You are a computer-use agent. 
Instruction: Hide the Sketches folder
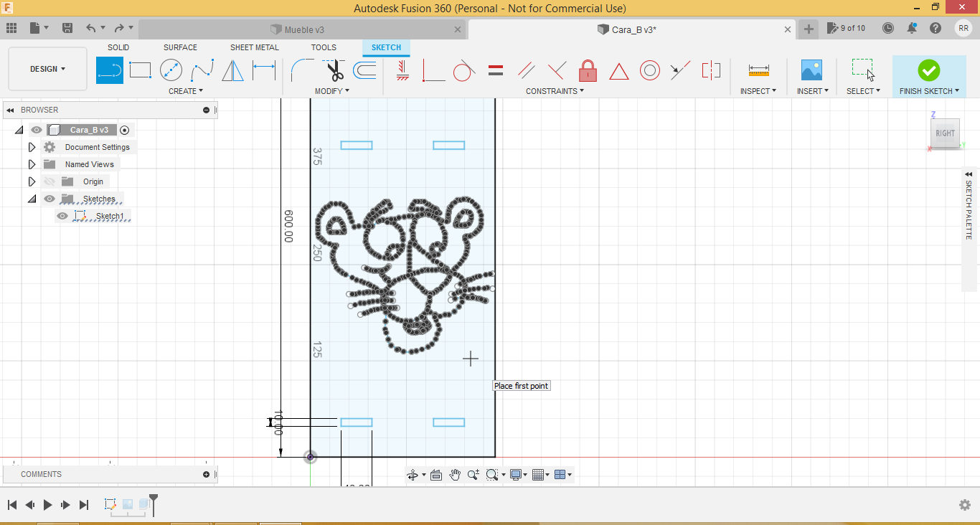tap(50, 199)
